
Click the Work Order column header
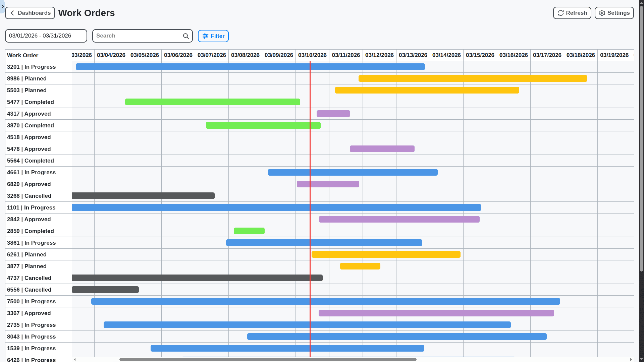pyautogui.click(x=22, y=55)
